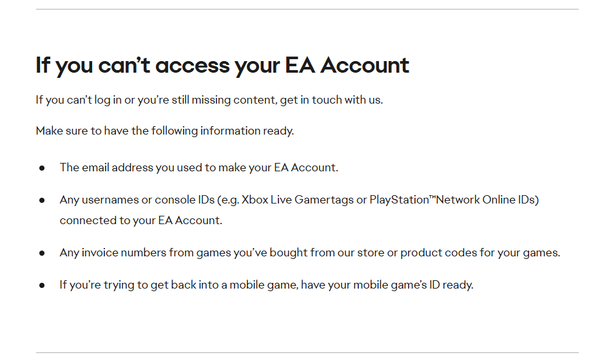Select the "product codes for your games" phrase
Viewport: 600px width, 360px height.
[479, 252]
